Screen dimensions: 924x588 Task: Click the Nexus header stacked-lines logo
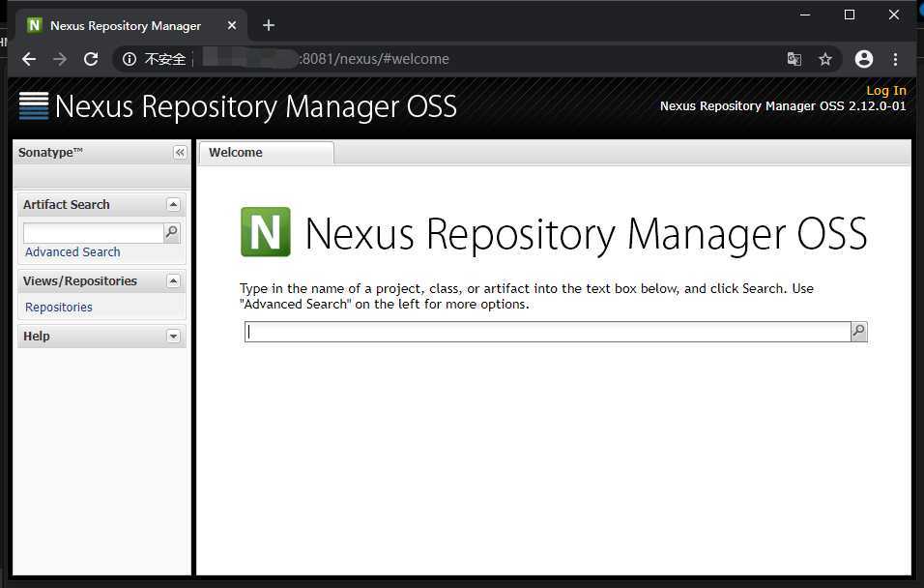pyautogui.click(x=34, y=106)
